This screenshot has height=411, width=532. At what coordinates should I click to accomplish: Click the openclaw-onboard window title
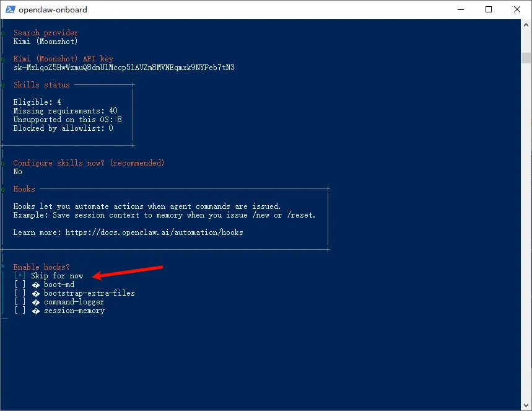53,9
